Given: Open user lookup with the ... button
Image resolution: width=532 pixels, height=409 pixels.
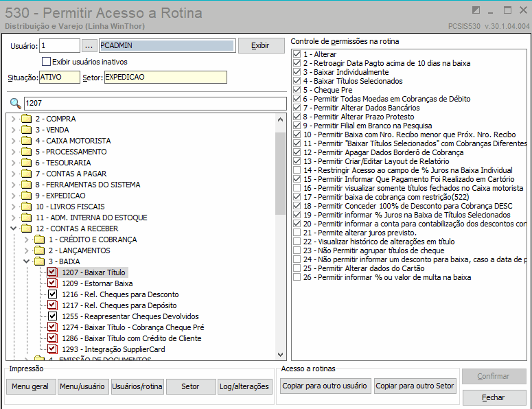Looking at the screenshot, I should [89, 45].
